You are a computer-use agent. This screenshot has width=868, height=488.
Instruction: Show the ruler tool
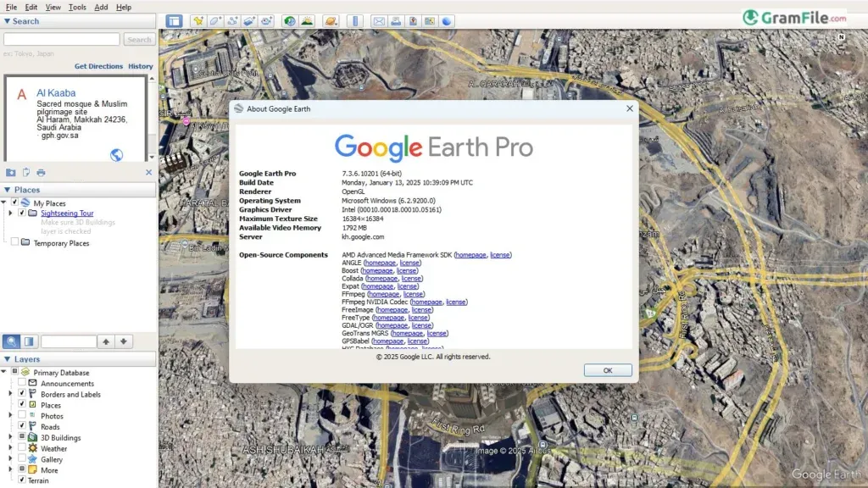coord(355,21)
